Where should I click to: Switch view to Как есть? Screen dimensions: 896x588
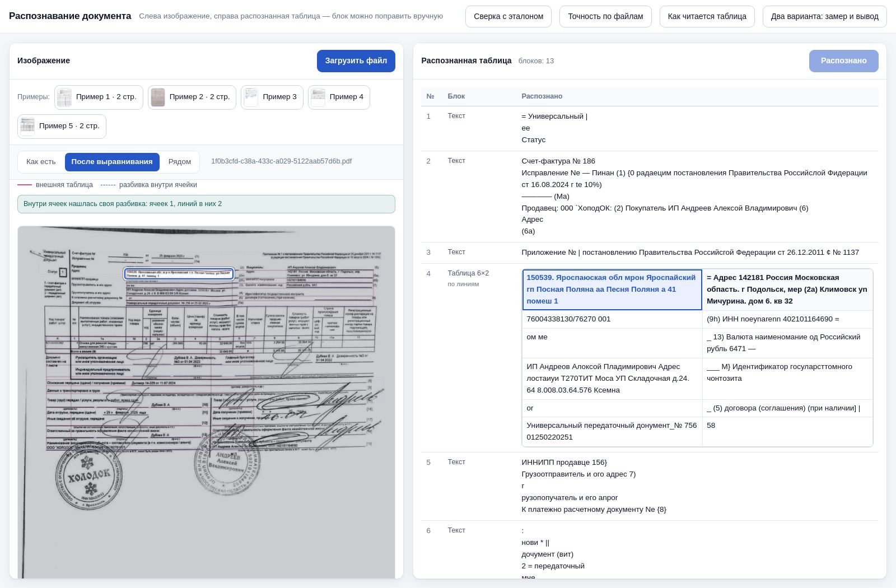coord(41,162)
